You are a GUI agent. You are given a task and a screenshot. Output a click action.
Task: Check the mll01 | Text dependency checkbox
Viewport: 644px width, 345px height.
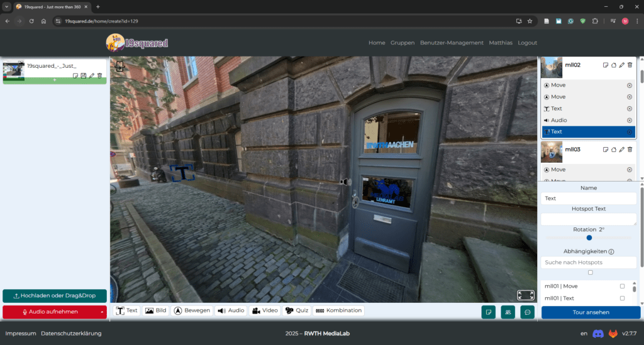tap(622, 298)
